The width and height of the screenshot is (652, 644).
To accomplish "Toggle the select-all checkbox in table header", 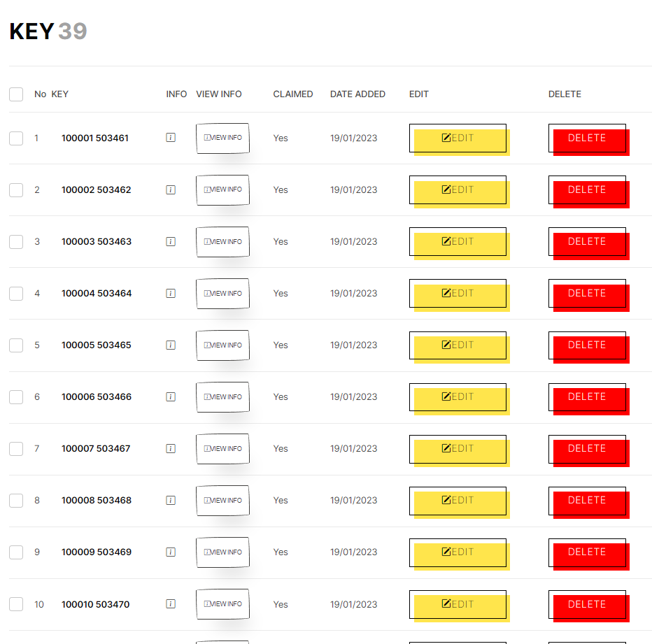I will (16, 94).
